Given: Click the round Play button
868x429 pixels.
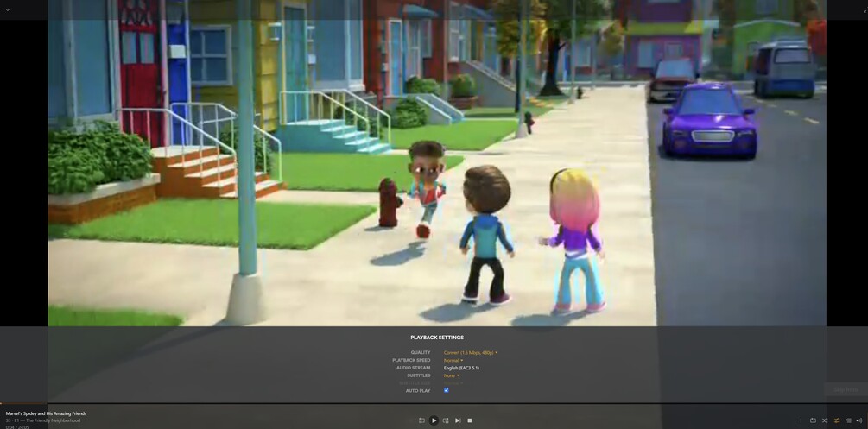Looking at the screenshot, I should coord(434,420).
